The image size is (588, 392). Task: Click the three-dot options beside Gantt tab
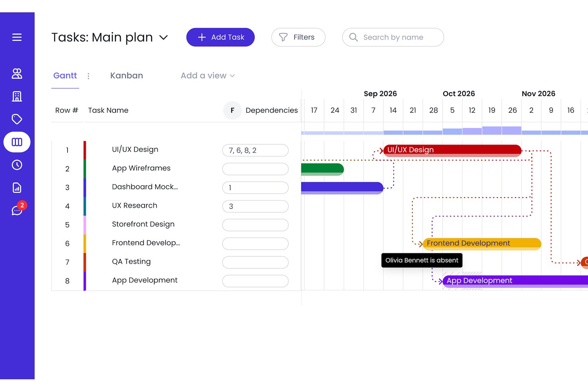click(88, 76)
